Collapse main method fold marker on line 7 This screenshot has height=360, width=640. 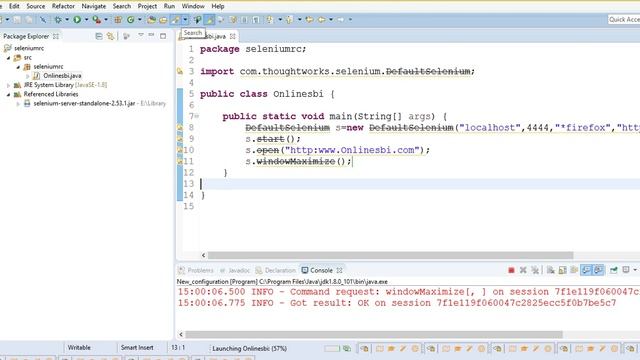coord(197,116)
